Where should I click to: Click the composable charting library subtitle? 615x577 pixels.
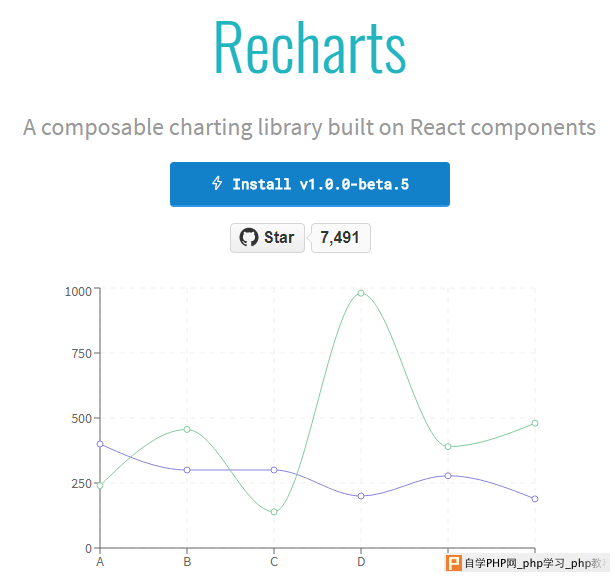[309, 128]
